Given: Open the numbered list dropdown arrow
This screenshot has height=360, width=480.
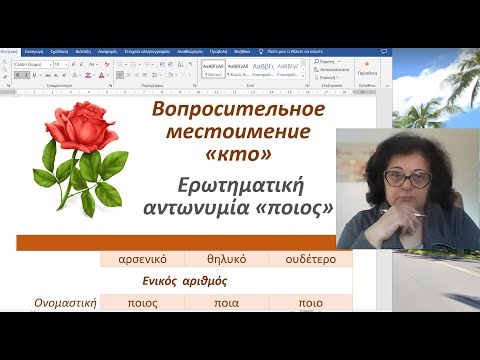Looking at the screenshot, I should [x=139, y=64].
